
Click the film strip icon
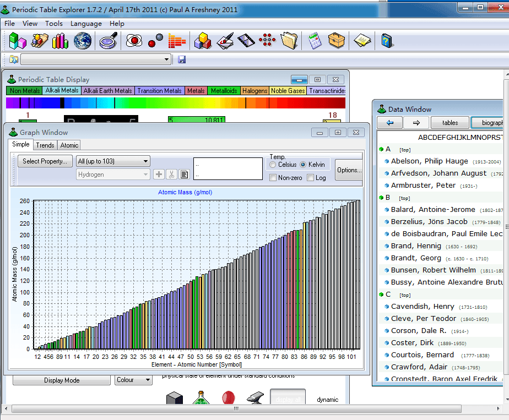click(246, 41)
